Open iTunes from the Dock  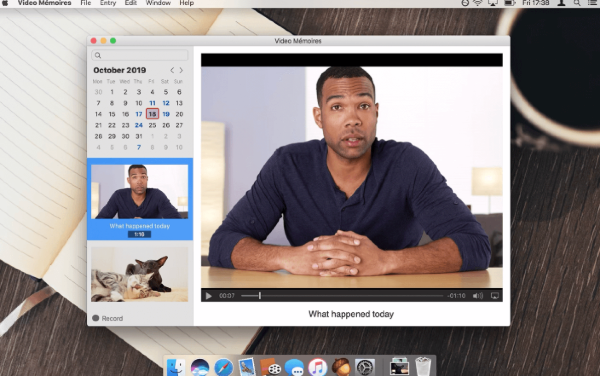click(x=318, y=367)
